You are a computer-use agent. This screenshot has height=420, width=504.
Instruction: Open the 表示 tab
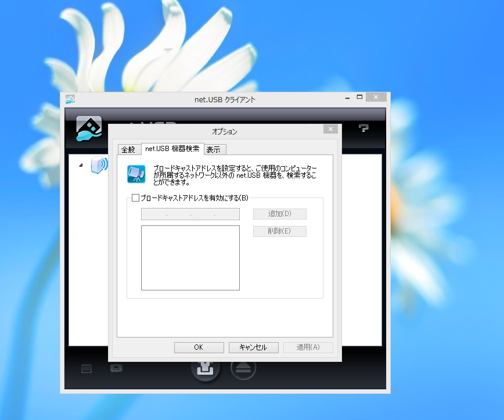point(214,149)
